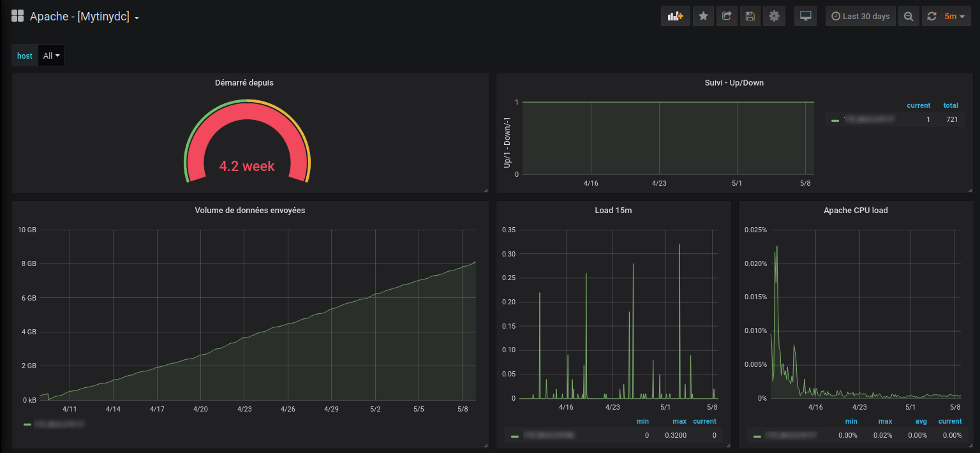Click the 4.2 week gauge value
The width and height of the screenshot is (980, 453).
247,167
